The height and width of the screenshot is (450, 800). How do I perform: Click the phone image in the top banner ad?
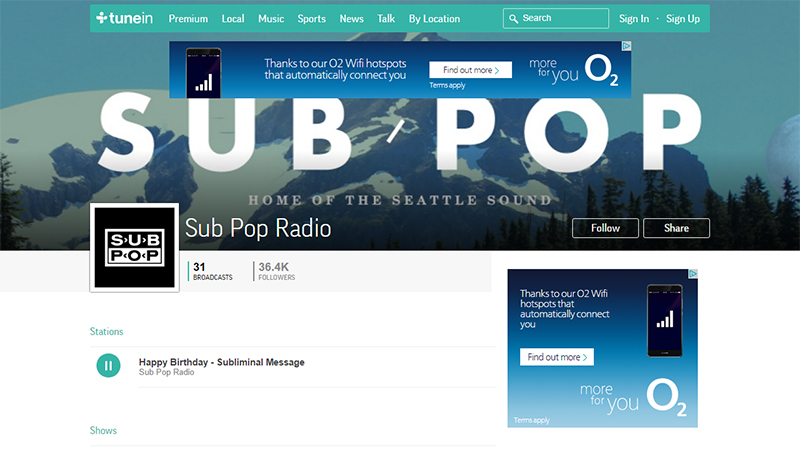click(x=203, y=72)
